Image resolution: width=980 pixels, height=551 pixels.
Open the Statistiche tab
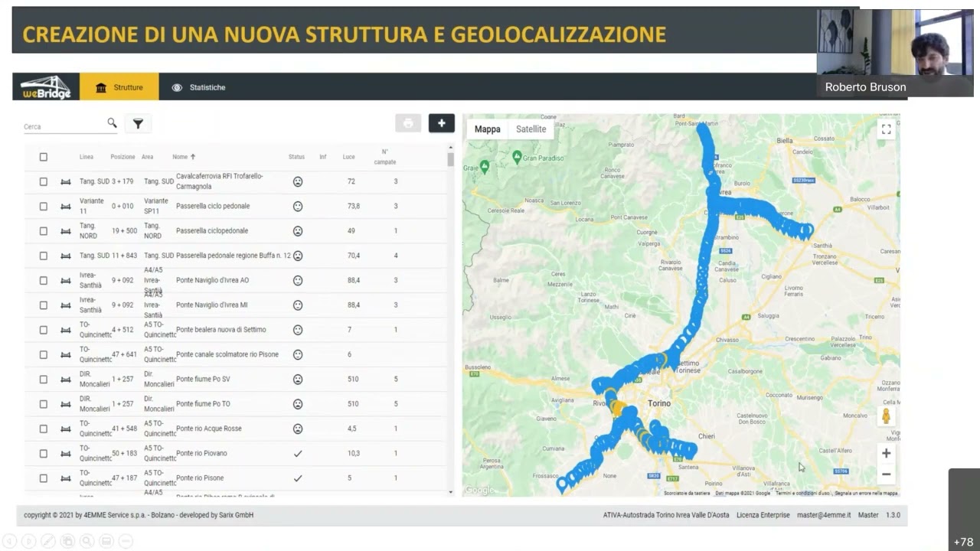[198, 87]
